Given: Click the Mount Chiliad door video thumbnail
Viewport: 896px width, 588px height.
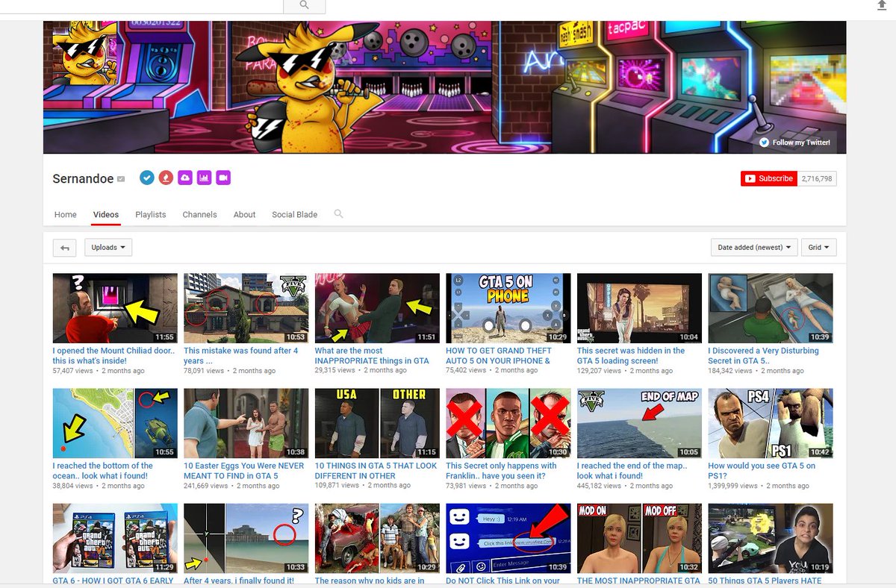Looking at the screenshot, I should tap(115, 308).
